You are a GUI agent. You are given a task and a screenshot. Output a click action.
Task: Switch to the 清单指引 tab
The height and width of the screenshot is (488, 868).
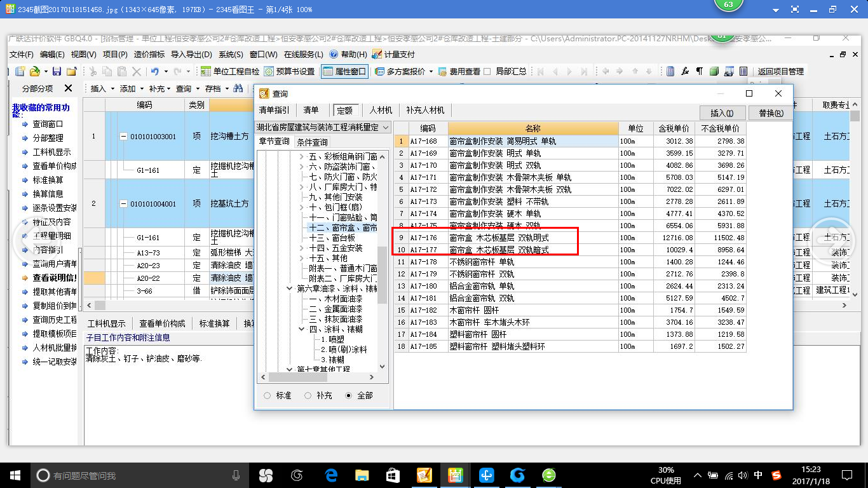coord(274,111)
